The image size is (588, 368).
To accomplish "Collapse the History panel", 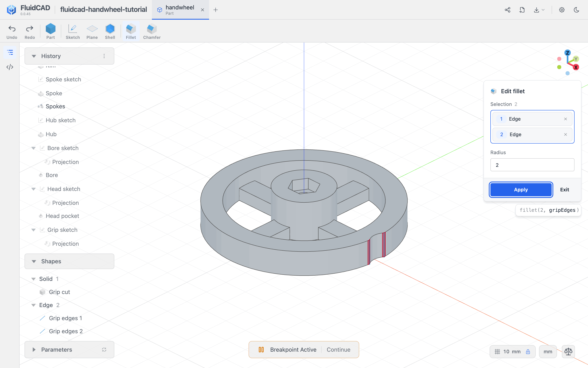I will [34, 56].
